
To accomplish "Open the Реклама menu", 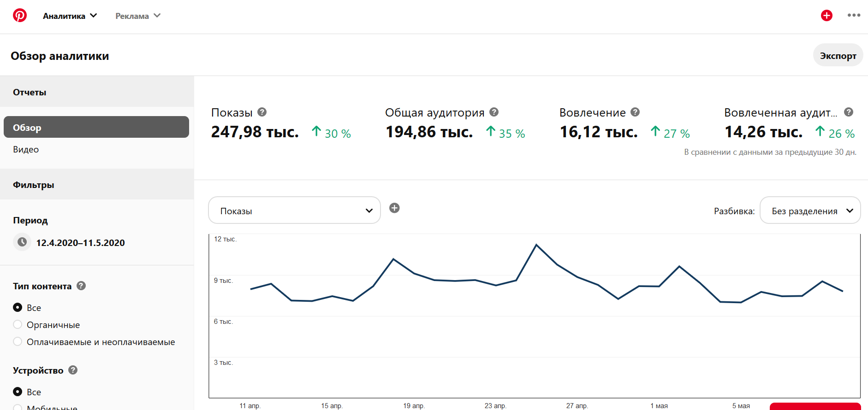I will click(137, 16).
